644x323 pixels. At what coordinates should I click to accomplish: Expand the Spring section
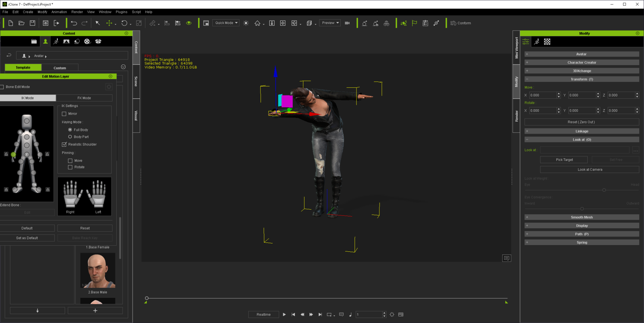582,242
